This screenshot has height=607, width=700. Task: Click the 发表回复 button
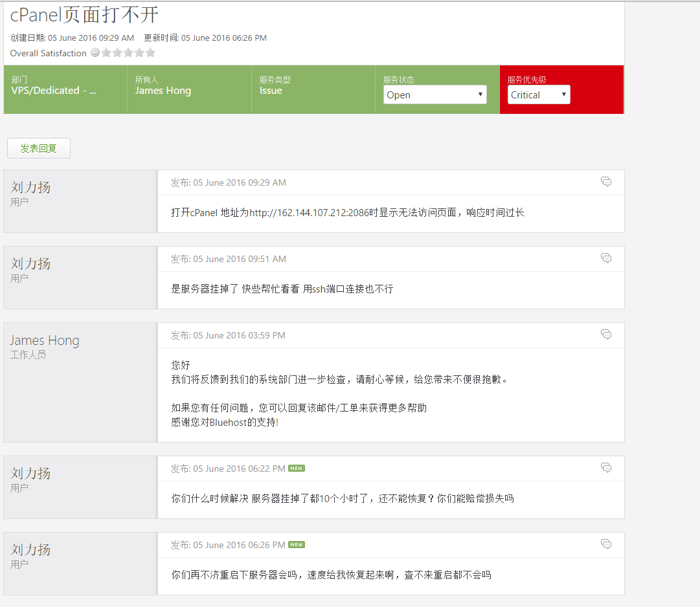[x=39, y=148]
